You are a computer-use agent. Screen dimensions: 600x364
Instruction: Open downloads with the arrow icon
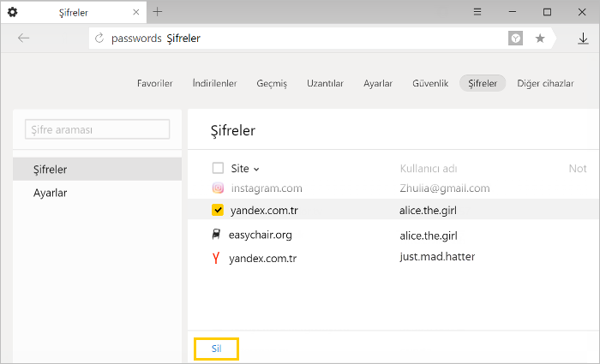coord(583,39)
